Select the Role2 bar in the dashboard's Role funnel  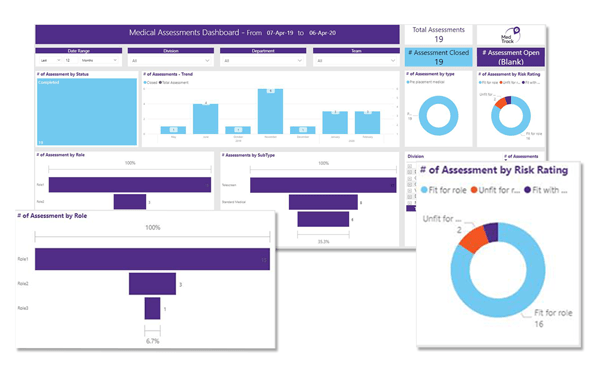130,202
